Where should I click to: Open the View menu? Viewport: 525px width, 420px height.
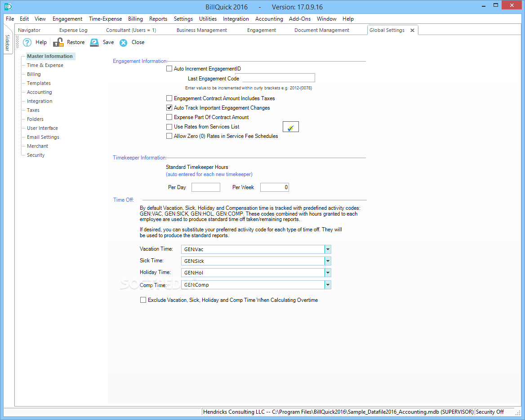pos(40,19)
